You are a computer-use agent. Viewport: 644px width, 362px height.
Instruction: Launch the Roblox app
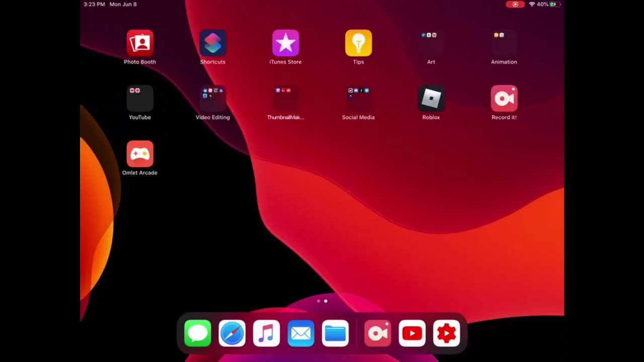(431, 99)
